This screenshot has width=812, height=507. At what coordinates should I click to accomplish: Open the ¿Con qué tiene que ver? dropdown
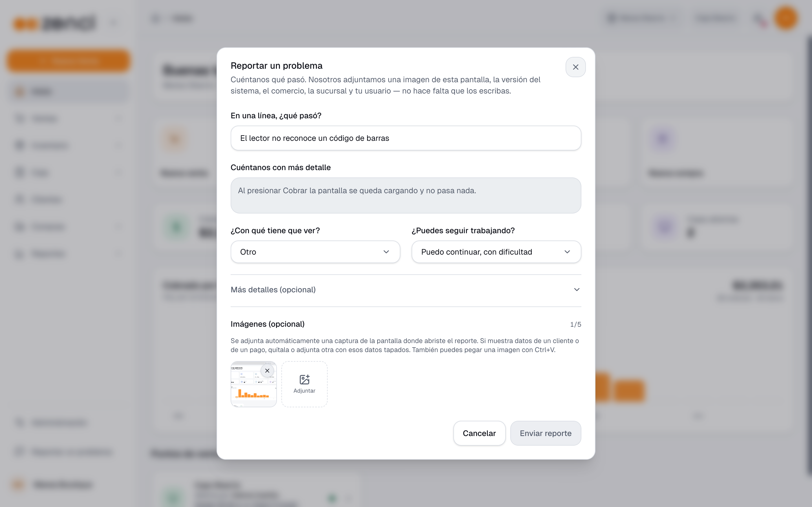pyautogui.click(x=315, y=252)
